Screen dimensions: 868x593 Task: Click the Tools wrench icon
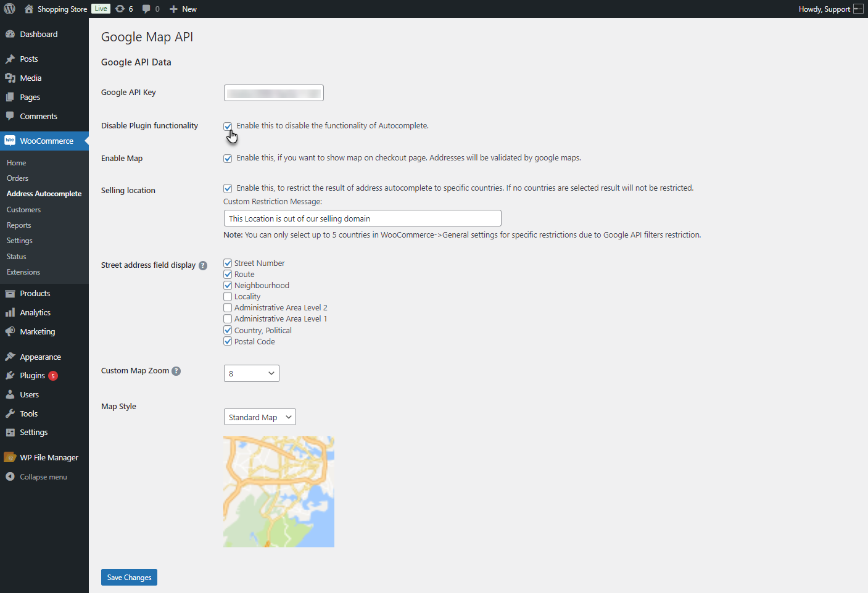10,413
